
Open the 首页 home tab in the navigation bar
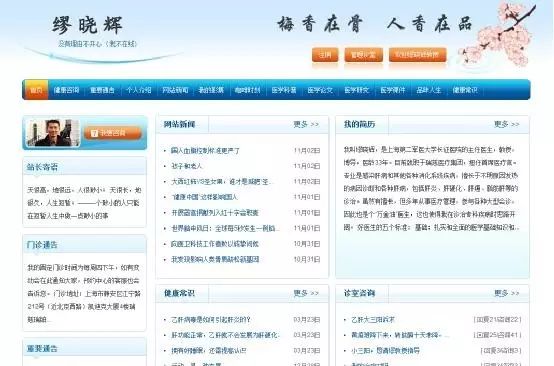tap(36, 90)
